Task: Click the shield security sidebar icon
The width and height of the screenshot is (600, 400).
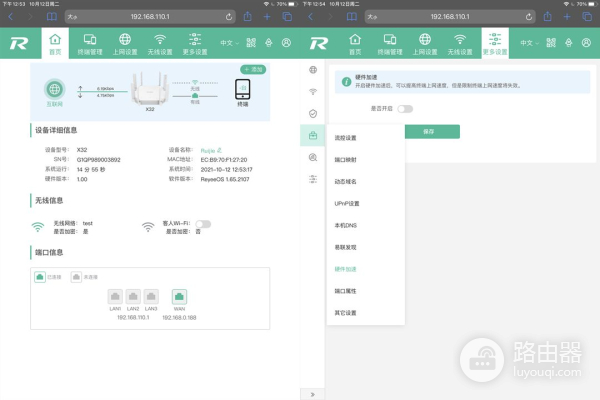Action: pyautogui.click(x=313, y=114)
